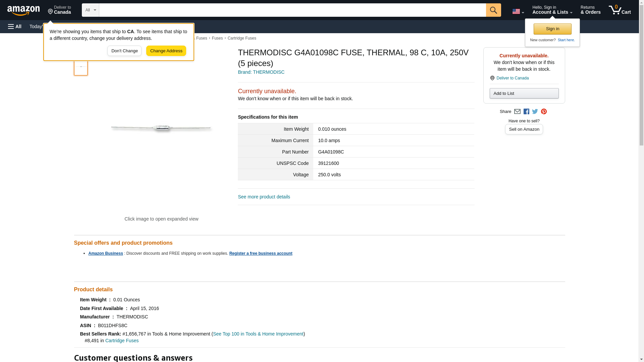
Task: Open See more product details link
Action: (264, 197)
